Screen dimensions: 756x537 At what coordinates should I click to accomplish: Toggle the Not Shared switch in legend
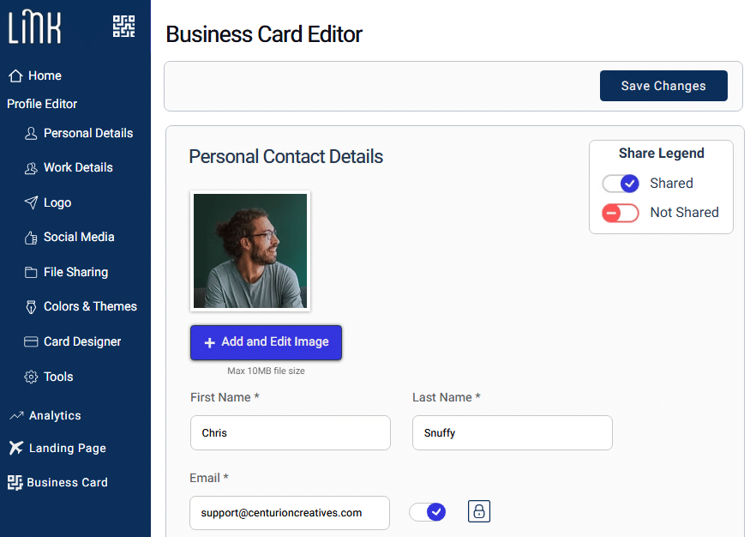621,212
